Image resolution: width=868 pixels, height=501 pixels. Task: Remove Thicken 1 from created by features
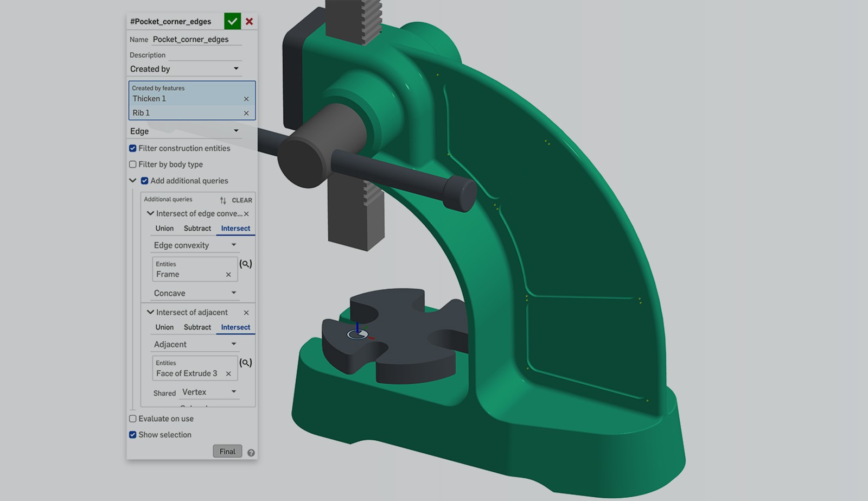click(x=246, y=99)
